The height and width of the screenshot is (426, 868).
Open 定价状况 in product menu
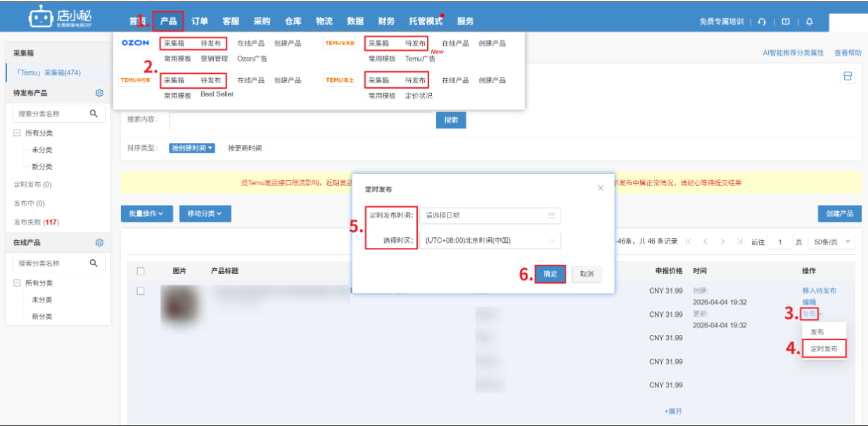coord(419,95)
